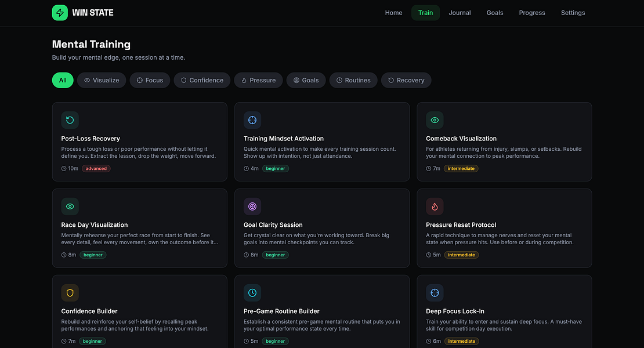Click the Win State lightning bolt logo
This screenshot has height=348, width=644.
tap(60, 13)
